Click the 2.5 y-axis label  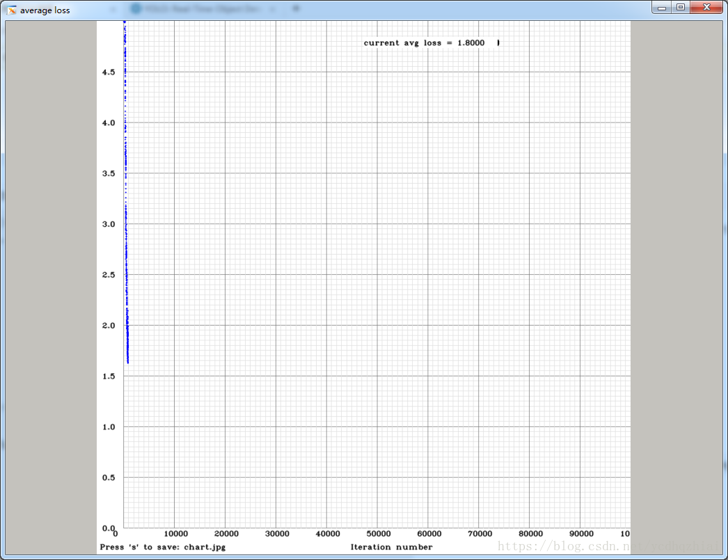109,275
